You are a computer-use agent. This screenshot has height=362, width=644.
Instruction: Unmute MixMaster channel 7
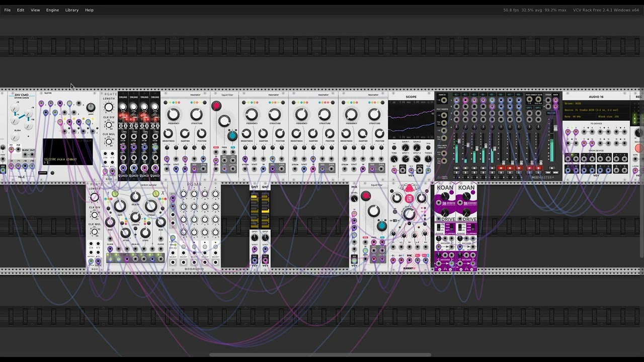pos(511,168)
